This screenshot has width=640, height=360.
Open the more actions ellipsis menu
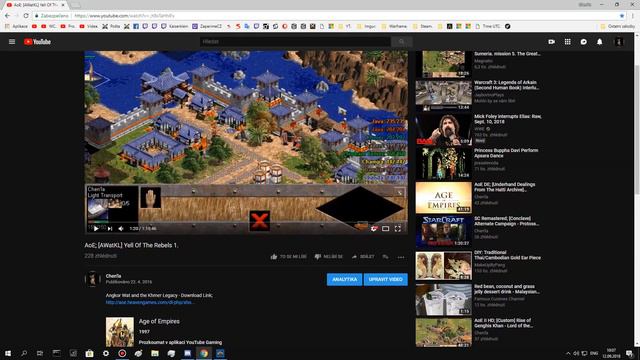tap(401, 257)
